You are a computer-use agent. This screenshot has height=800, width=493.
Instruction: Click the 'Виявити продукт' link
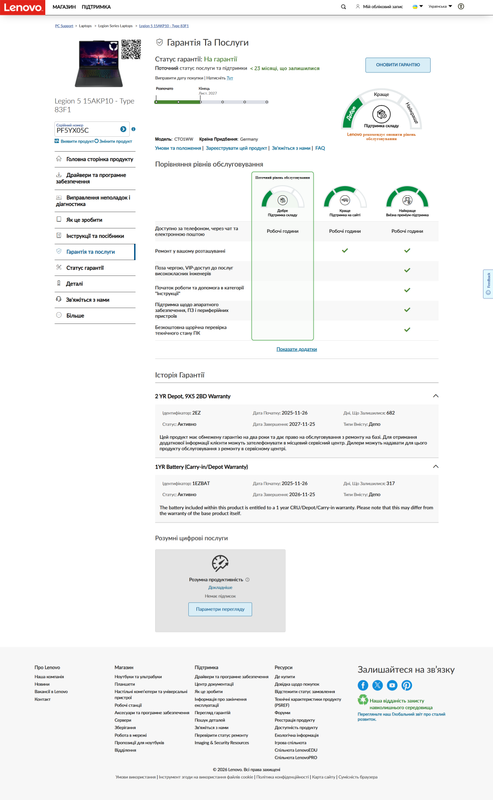[x=73, y=141]
